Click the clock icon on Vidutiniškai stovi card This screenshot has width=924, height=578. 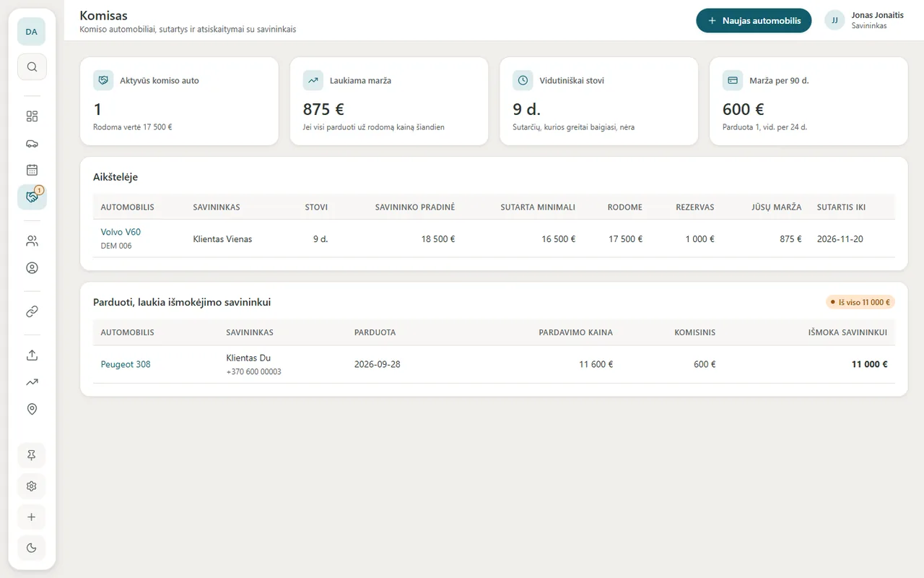click(523, 80)
